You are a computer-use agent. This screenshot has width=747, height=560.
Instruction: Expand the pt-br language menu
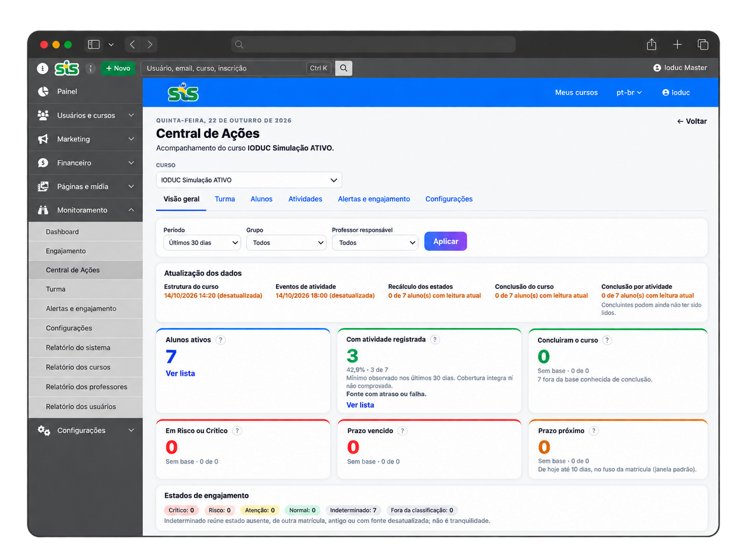point(629,92)
